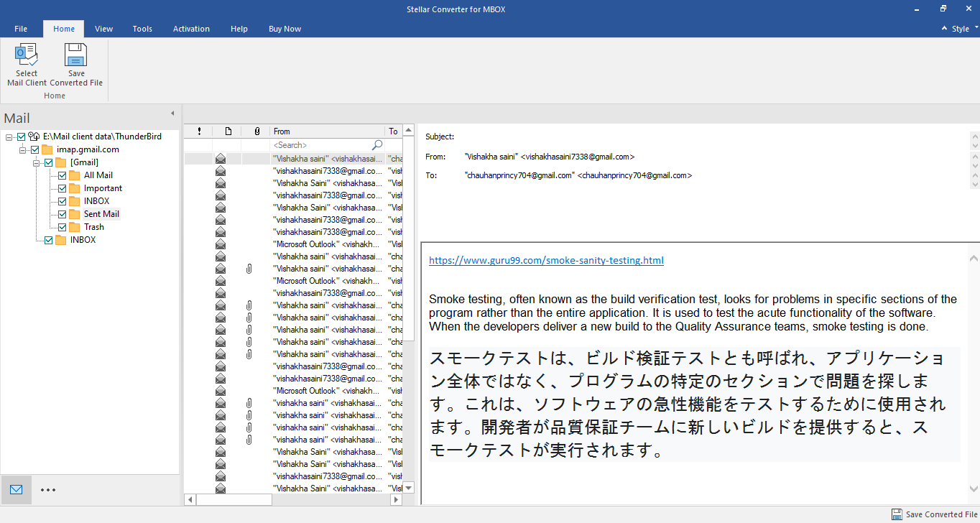Open the Style dropdown in the title area
980x523 pixels.
[x=960, y=29]
